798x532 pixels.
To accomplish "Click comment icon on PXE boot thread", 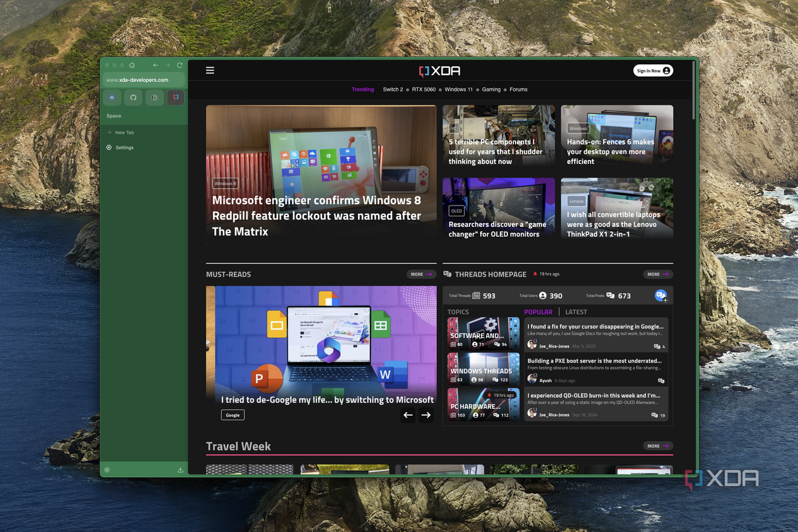I will point(661,381).
